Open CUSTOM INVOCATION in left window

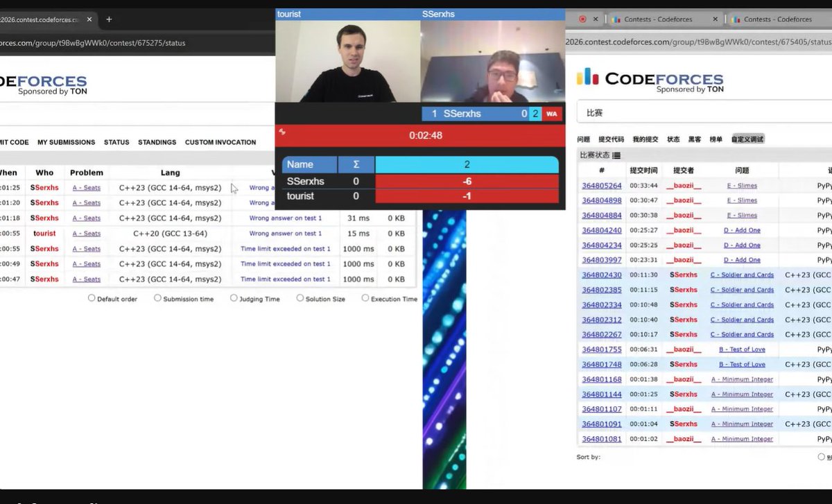click(x=220, y=142)
